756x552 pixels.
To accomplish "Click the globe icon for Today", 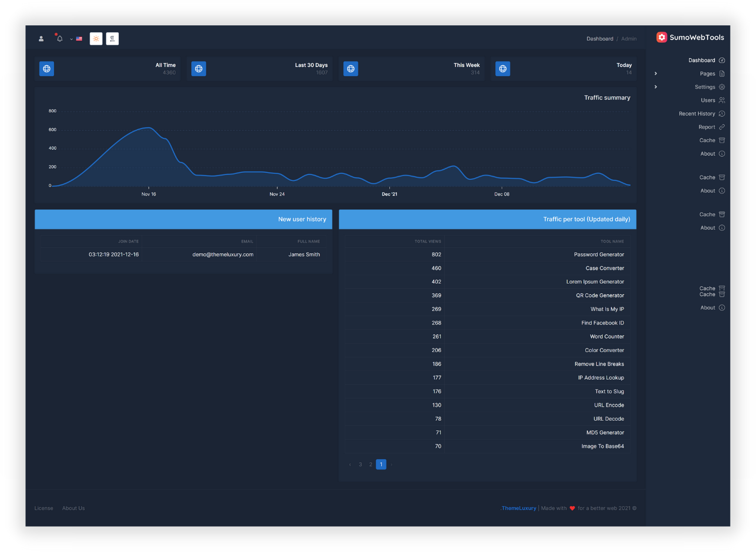I will [503, 69].
